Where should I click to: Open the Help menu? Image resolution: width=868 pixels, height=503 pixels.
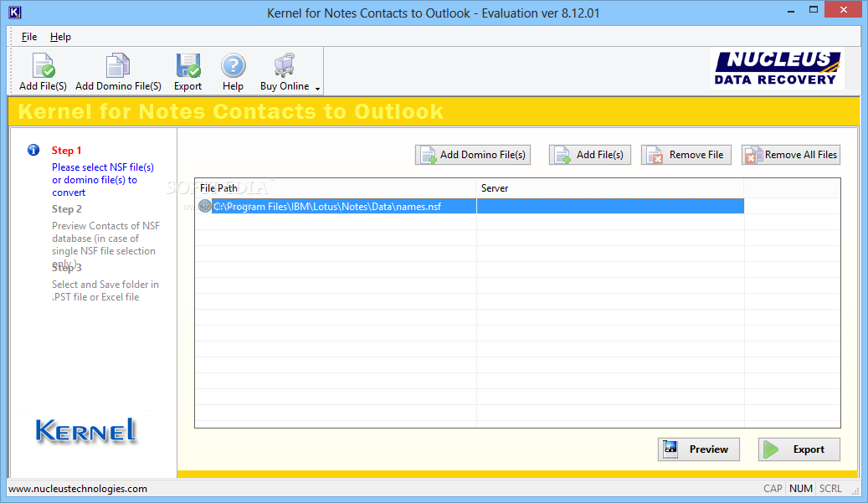point(60,37)
